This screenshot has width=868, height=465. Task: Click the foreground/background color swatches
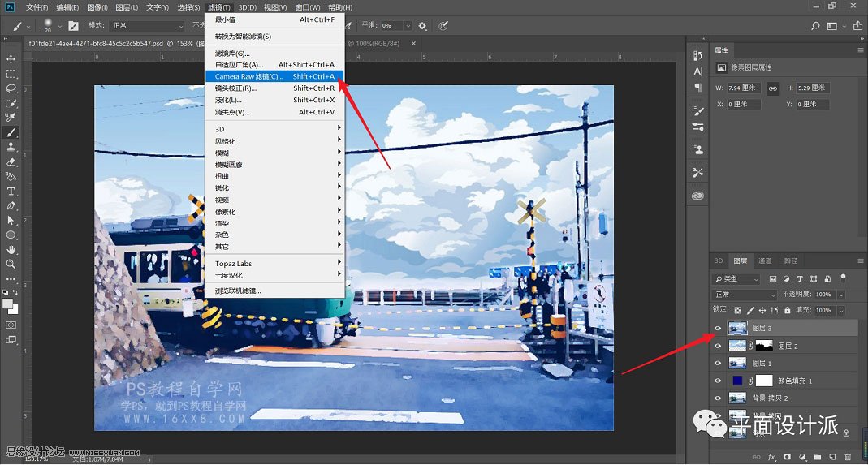(10, 306)
